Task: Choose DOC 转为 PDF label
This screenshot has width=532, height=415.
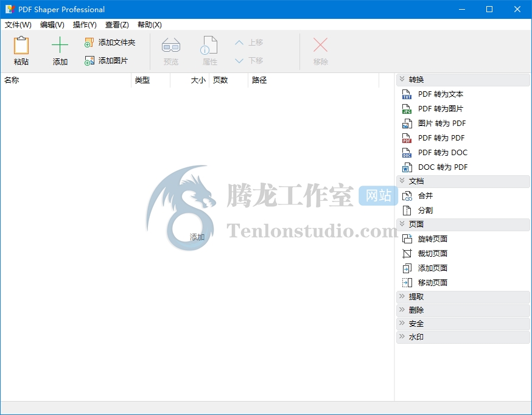Action: click(x=443, y=167)
